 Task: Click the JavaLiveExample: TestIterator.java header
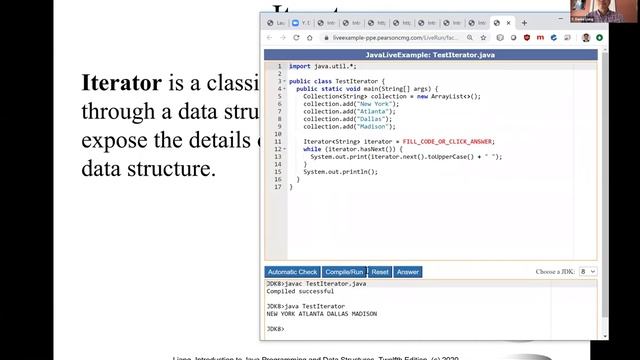[431, 55]
